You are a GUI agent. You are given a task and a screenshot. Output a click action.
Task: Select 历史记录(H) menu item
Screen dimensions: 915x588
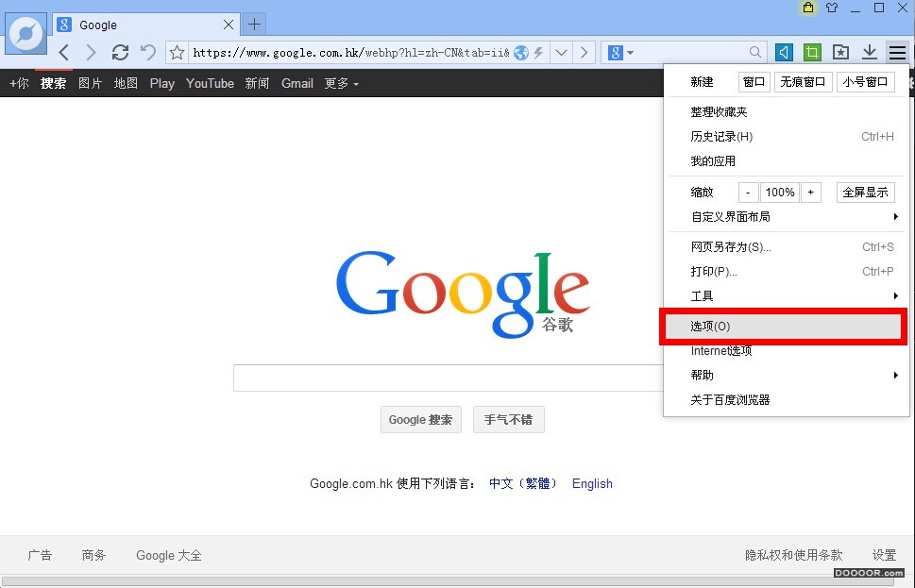[x=787, y=137]
